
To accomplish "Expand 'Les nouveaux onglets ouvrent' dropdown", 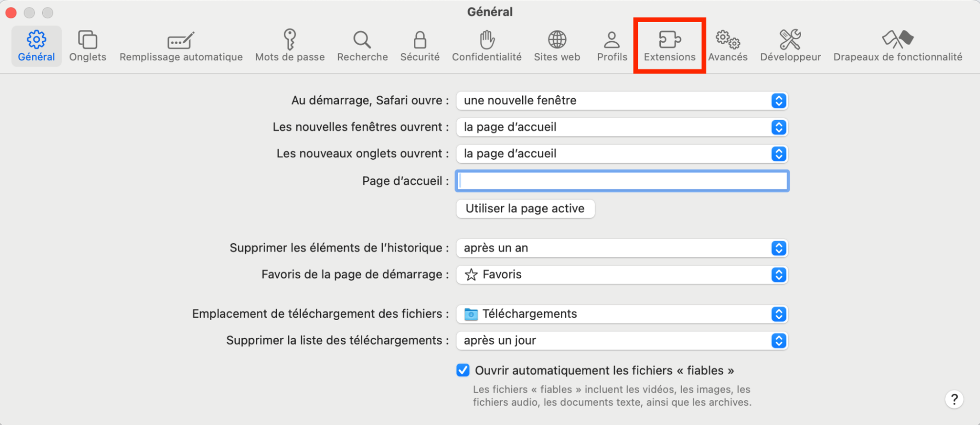I will coord(622,153).
